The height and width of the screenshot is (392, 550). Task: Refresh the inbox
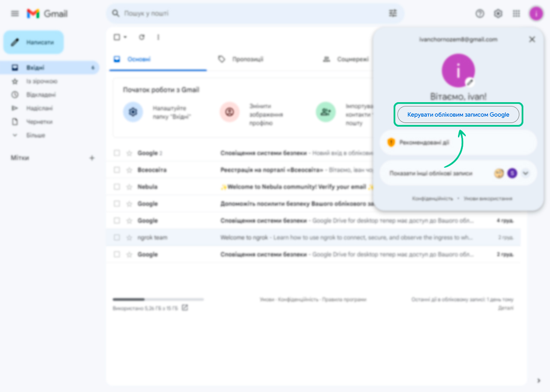142,37
